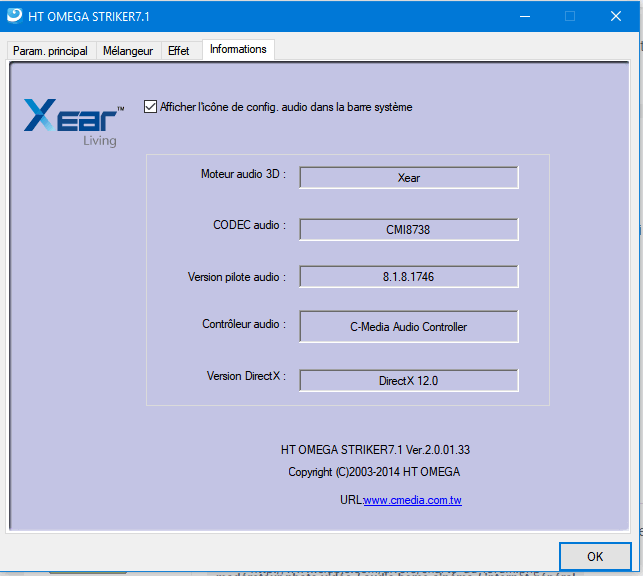Minimize the HT OMEGA STRIKER7.1 window
Image resolution: width=643 pixels, height=576 pixels.
tap(525, 16)
